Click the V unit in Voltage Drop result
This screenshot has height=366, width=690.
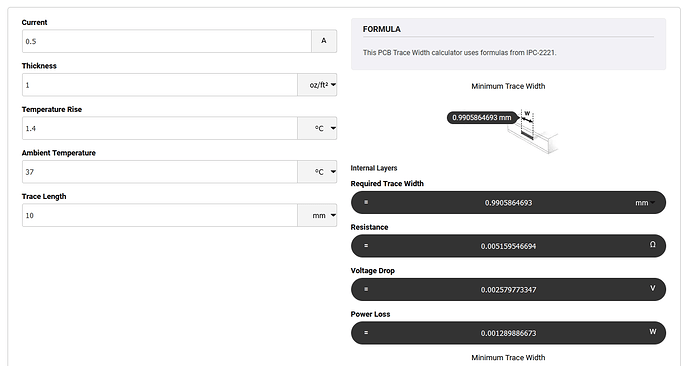[653, 288]
